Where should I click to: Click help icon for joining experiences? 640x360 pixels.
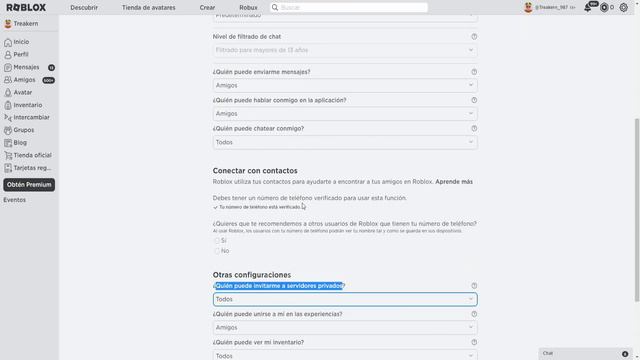click(474, 314)
